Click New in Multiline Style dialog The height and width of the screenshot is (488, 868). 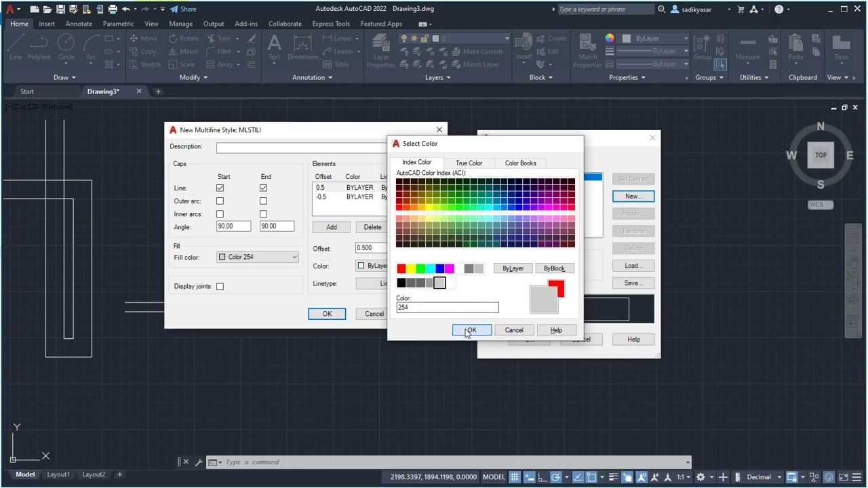pos(633,196)
